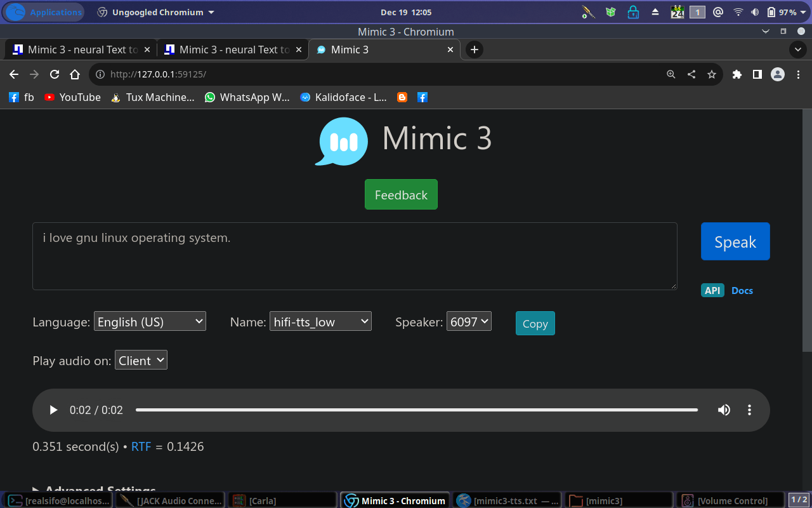Image resolution: width=812 pixels, height=508 pixels.
Task: Open the Chromium three-dot menu
Action: click(x=798, y=74)
